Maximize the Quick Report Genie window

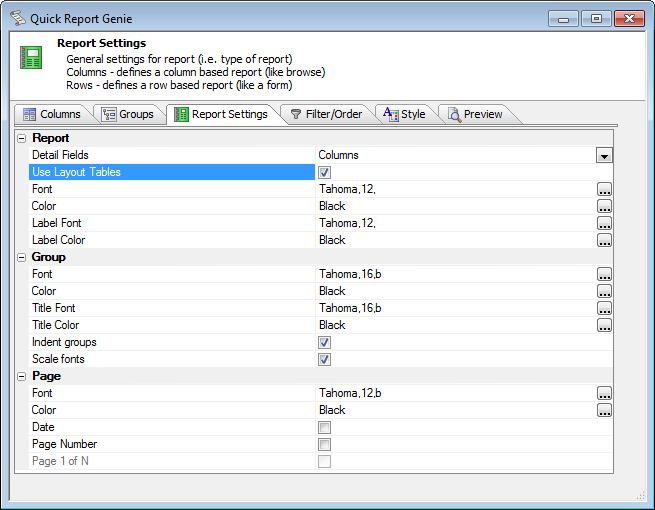[x=596, y=19]
